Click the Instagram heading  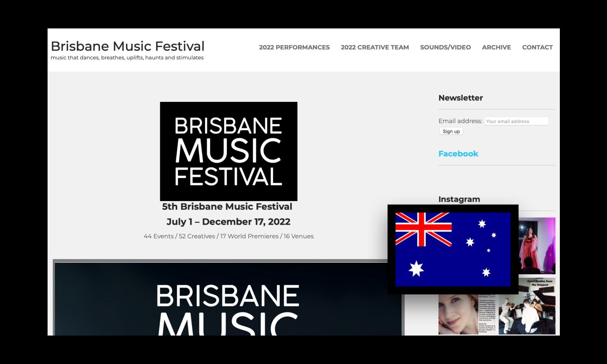(459, 199)
